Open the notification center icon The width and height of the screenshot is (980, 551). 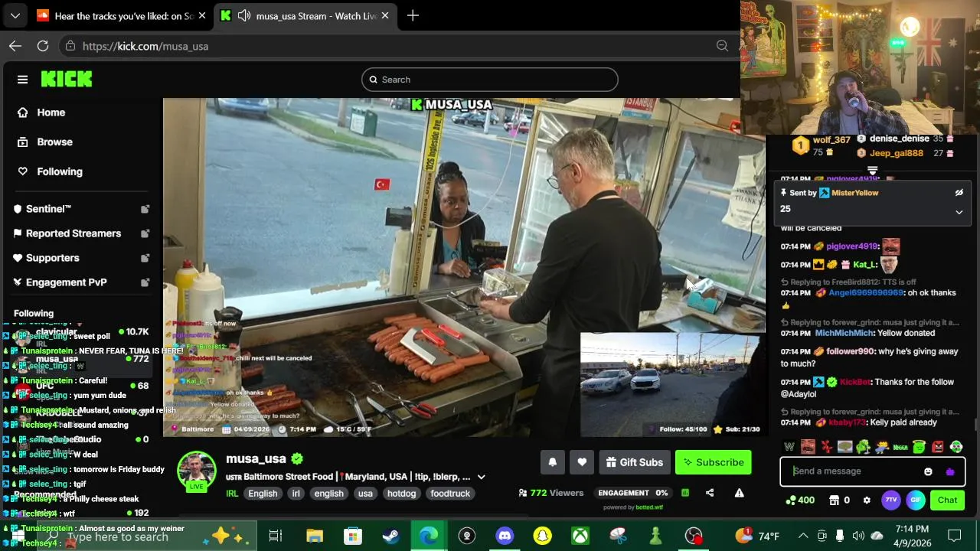pyautogui.click(x=954, y=536)
